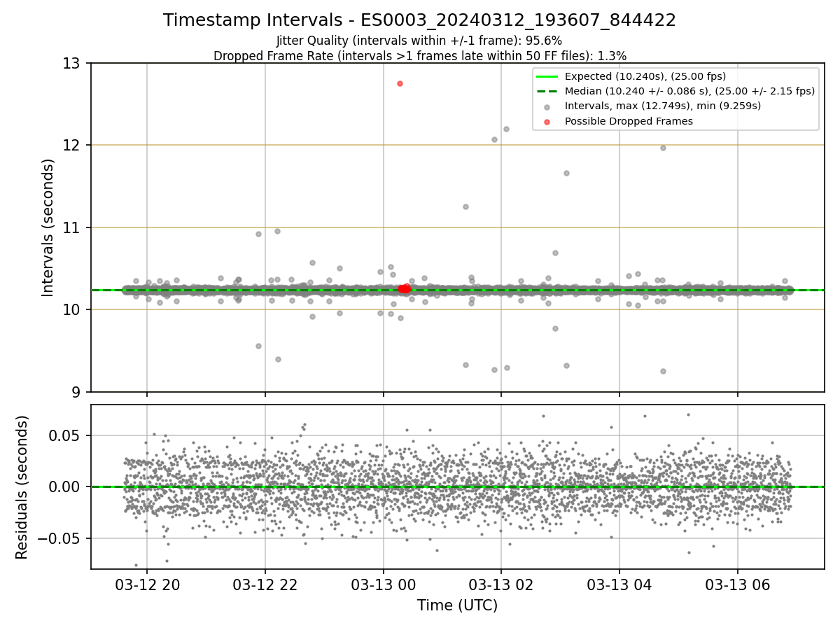Screen dimensions: 840x630
Task: Click the y-axis tick label '10'
Action: (73, 309)
